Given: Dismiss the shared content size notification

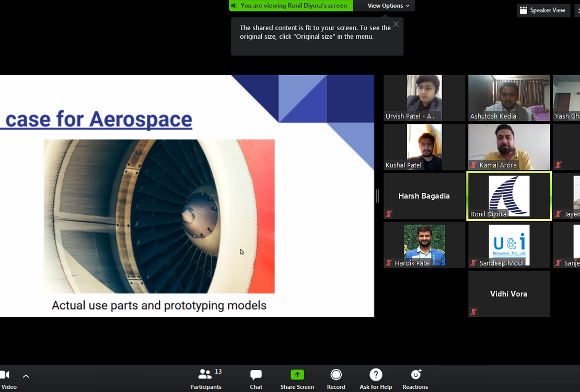Looking at the screenshot, I should click(x=396, y=24).
